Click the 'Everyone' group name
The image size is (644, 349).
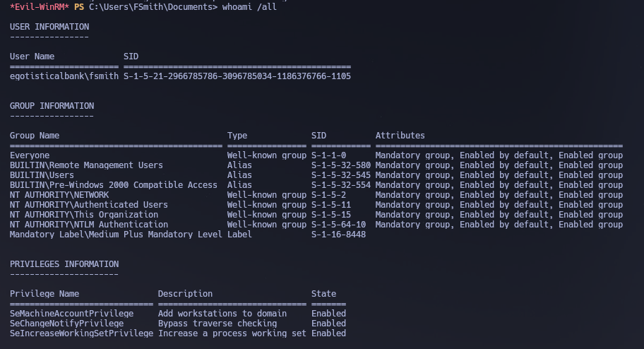tap(30, 155)
